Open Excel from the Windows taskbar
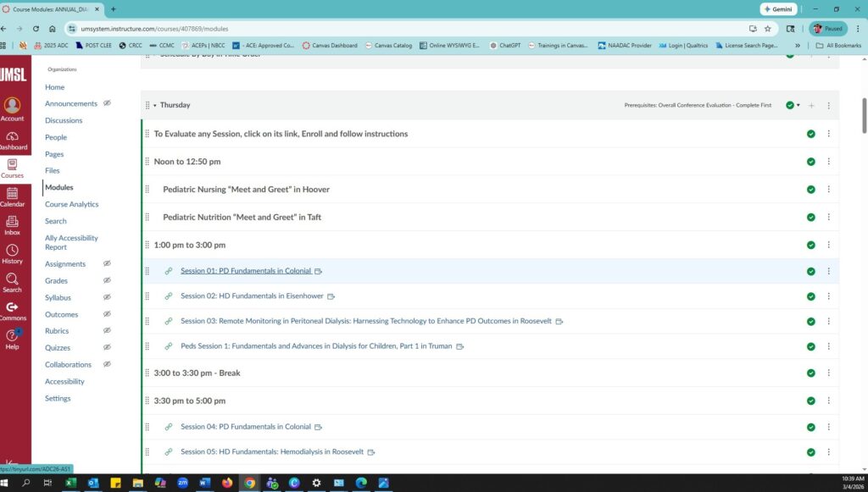Viewport: 868px width, 492px height. pos(70,483)
